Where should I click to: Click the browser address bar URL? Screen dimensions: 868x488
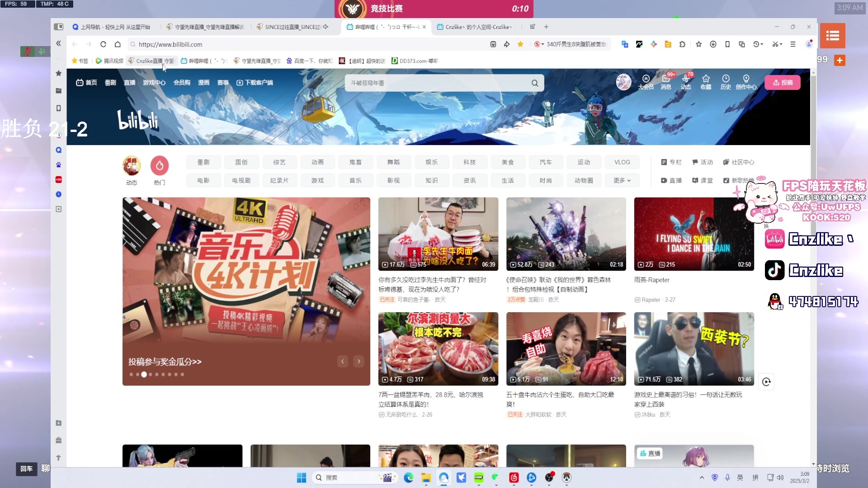tap(170, 44)
